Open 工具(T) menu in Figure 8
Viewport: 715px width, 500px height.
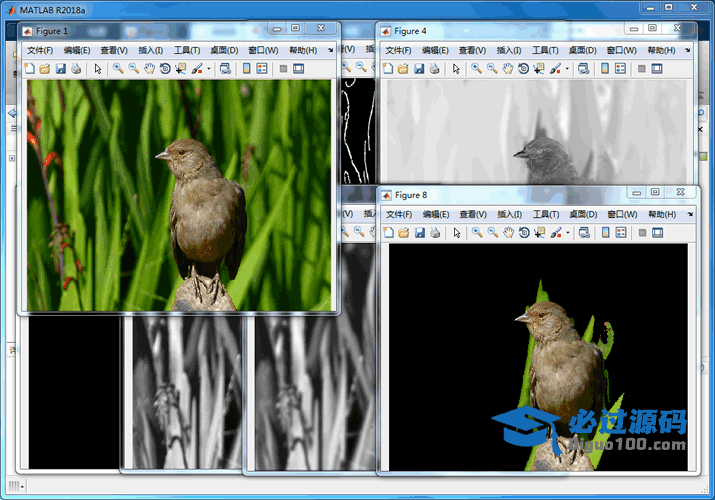[x=545, y=215]
